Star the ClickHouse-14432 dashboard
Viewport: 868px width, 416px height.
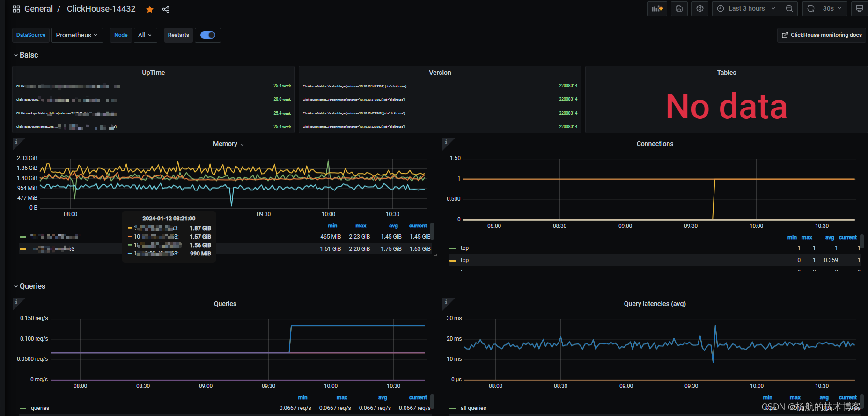point(150,9)
